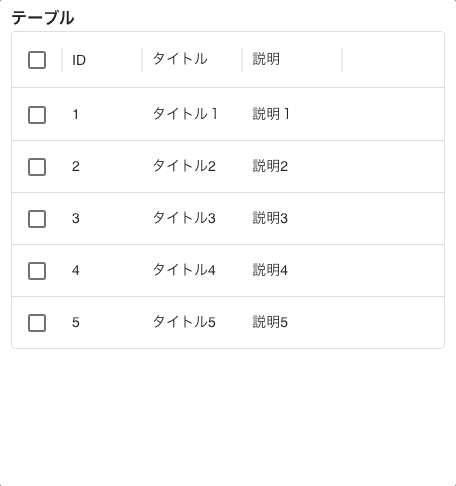Viewport: 456px width, 486px height.
Task: Select the checkbox for row 2
Action: tap(37, 167)
